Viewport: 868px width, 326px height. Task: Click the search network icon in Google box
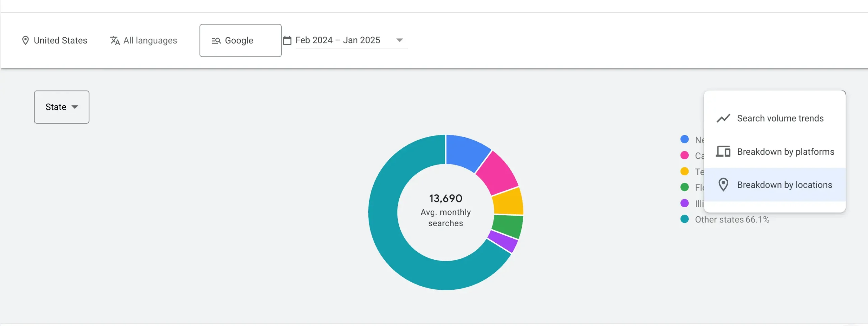pos(216,41)
